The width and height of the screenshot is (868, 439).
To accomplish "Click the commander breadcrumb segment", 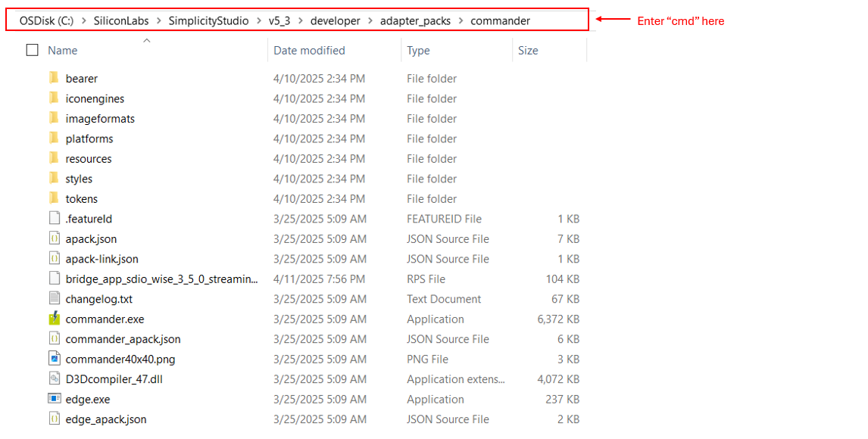I will point(501,20).
